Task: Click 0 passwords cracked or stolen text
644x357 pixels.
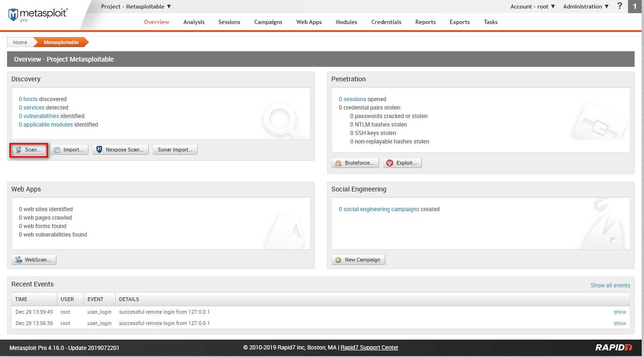Action: coord(389,116)
